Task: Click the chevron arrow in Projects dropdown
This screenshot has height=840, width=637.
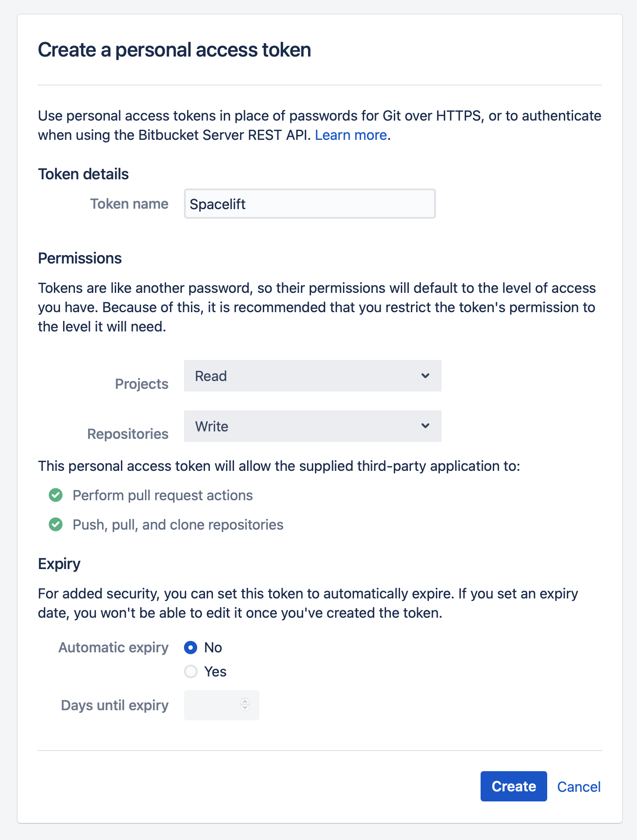Action: pos(425,376)
